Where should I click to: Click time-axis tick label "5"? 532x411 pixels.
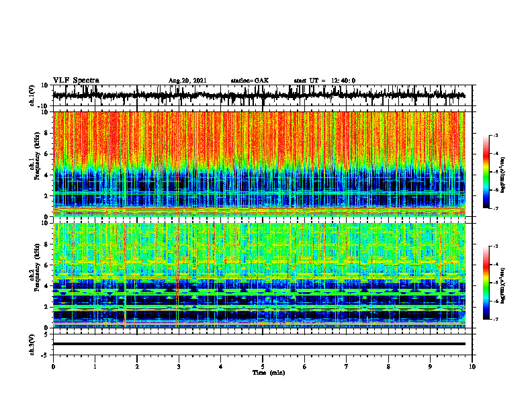pos(263,367)
